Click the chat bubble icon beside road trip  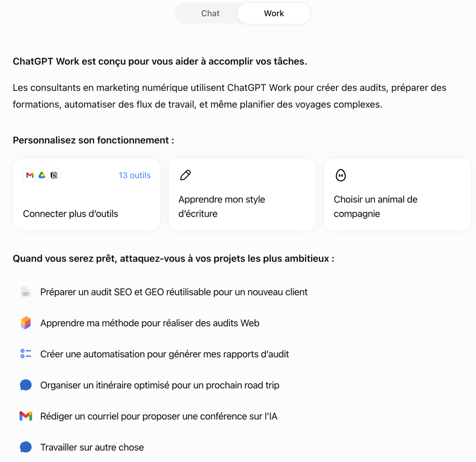point(26,385)
